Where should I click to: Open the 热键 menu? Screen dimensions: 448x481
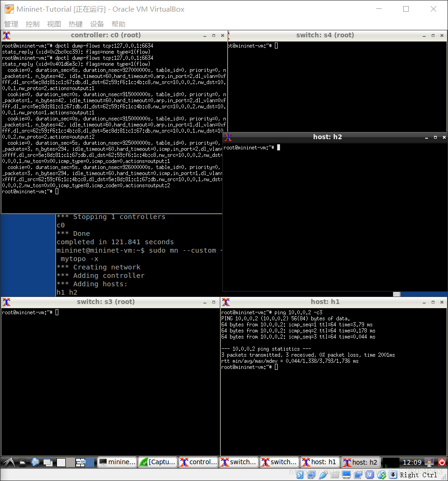tap(76, 24)
